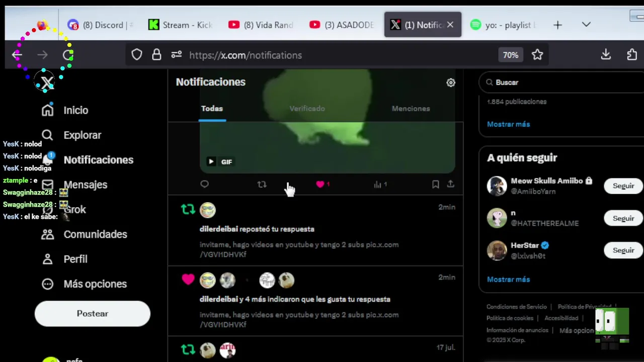Reset the 70% zoom level badge
This screenshot has height=362, width=644.
pyautogui.click(x=510, y=55)
